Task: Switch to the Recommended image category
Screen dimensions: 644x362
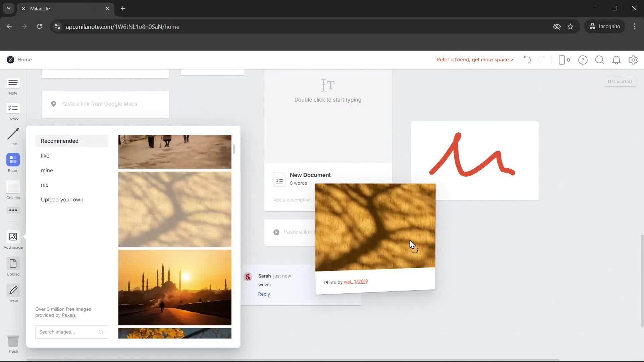Action: (x=59, y=141)
